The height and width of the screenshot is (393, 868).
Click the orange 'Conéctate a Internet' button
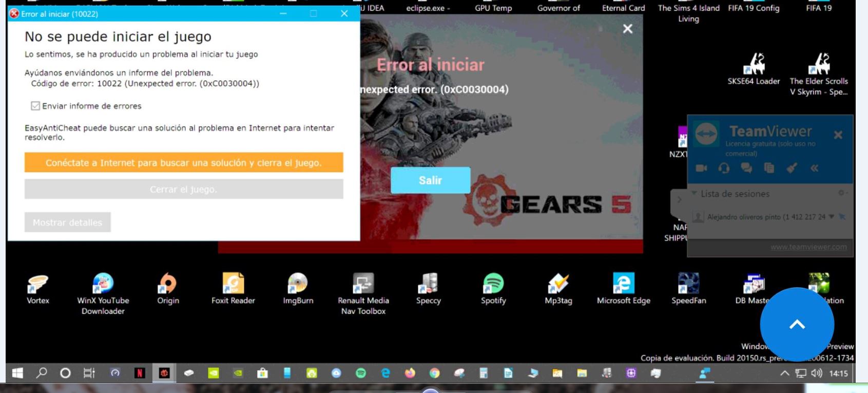coord(184,162)
